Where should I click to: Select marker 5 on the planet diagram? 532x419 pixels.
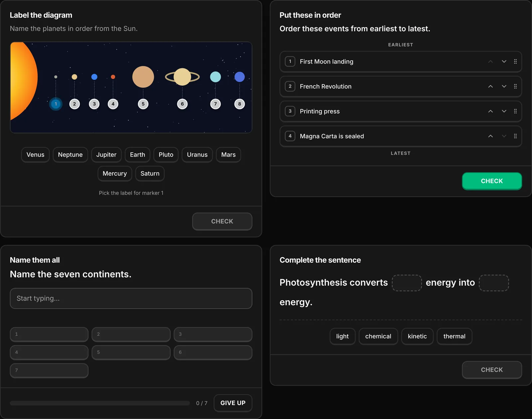coord(143,104)
